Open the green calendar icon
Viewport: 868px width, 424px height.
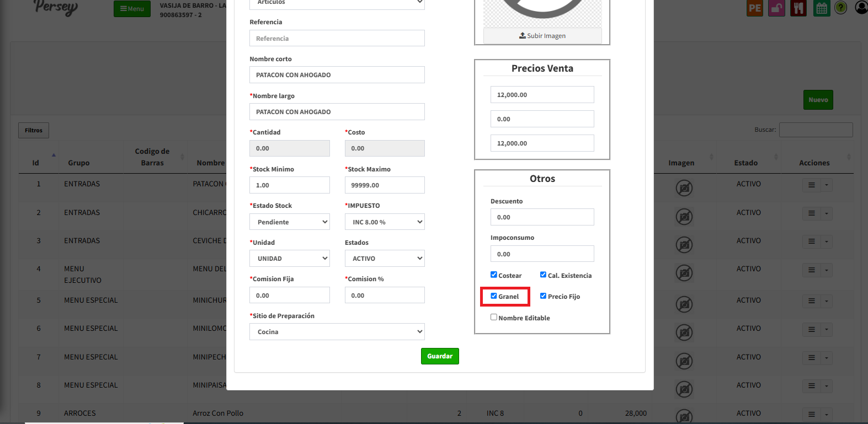822,8
